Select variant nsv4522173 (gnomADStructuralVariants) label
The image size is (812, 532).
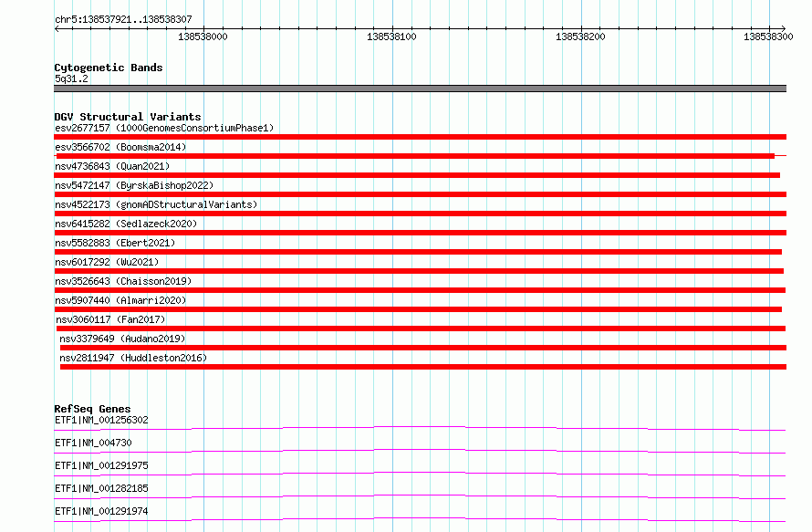pyautogui.click(x=156, y=204)
